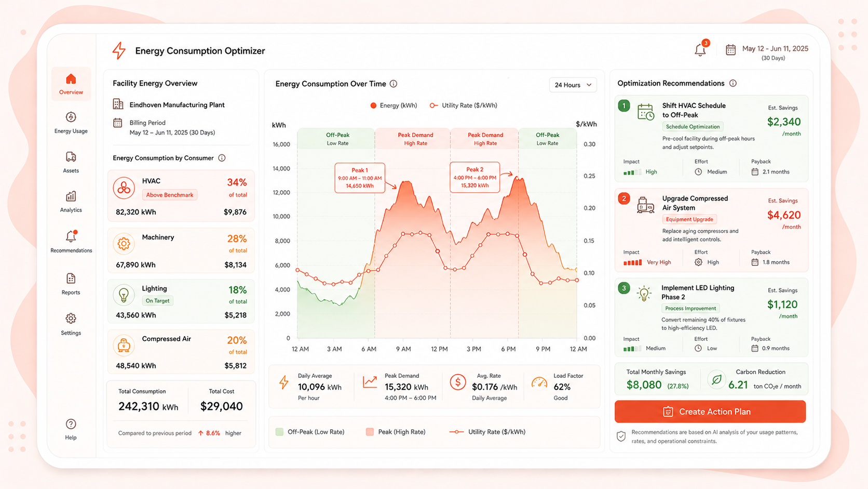The width and height of the screenshot is (868, 489).
Task: Click the May 12 - Jun 11, 2025 date range
Action: coord(775,49)
